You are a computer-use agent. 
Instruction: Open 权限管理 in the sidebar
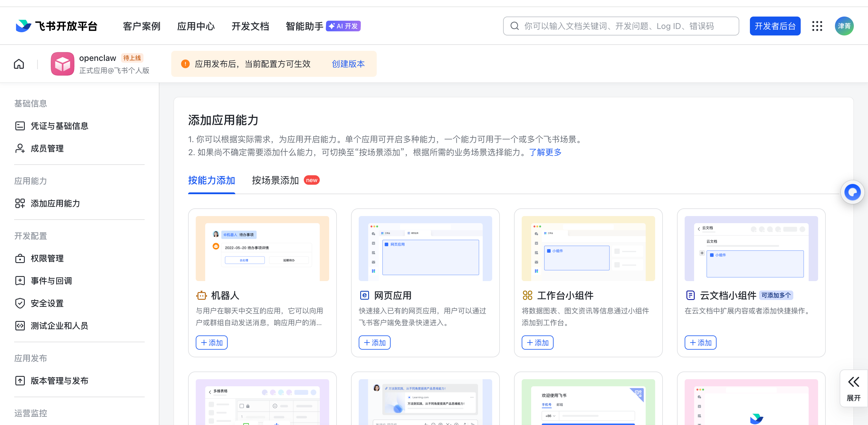(47, 258)
